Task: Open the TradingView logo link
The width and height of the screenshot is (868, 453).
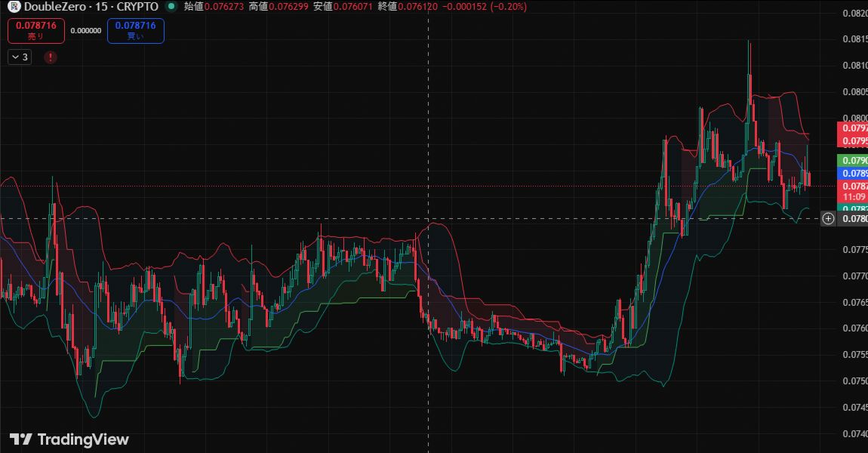Action: (69, 439)
